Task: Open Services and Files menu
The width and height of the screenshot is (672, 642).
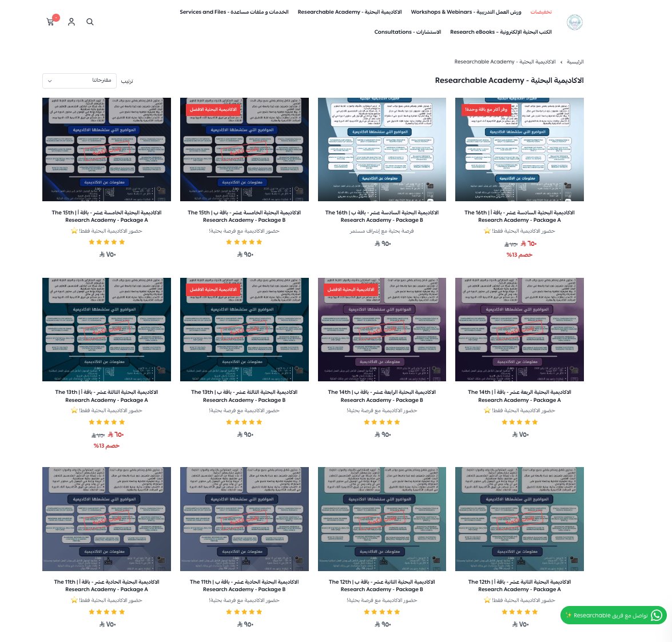Action: pos(234,12)
